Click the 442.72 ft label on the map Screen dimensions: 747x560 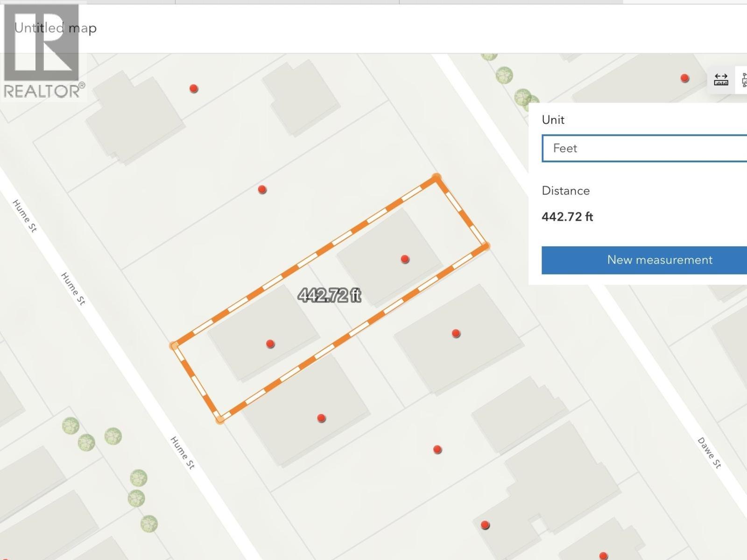(x=330, y=295)
